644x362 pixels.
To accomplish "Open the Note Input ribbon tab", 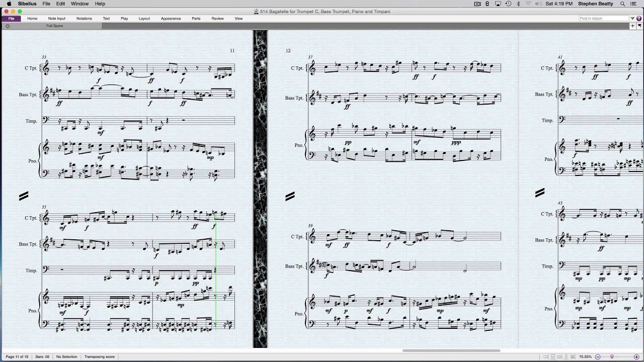I will [57, 19].
